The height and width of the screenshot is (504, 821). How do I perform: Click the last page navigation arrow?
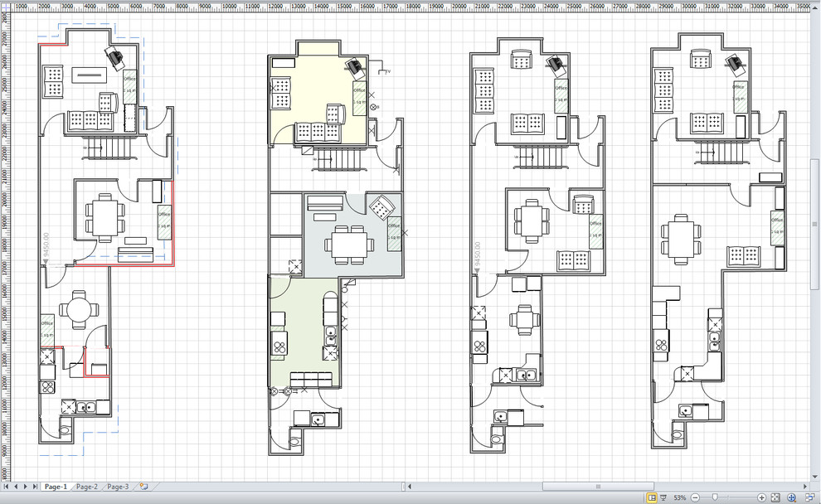click(35, 487)
